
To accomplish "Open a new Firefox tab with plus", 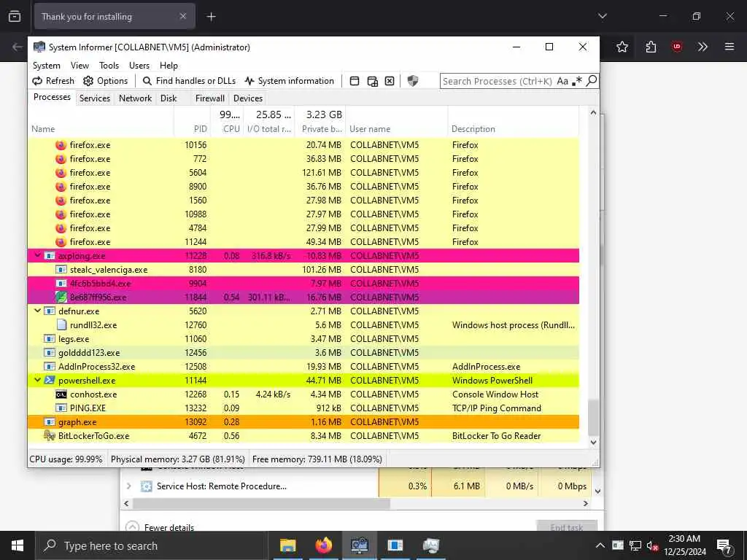I will pos(211,17).
